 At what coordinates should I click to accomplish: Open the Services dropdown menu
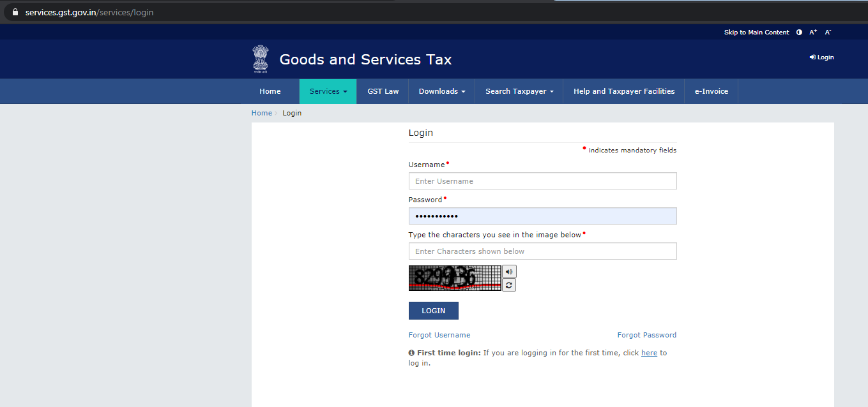[x=328, y=91]
